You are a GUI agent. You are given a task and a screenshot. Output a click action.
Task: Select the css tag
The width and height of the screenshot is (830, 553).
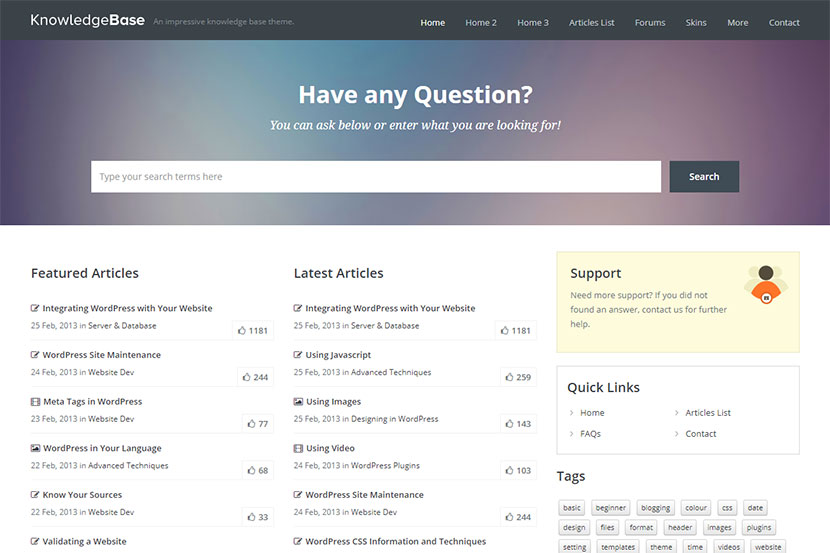point(727,508)
